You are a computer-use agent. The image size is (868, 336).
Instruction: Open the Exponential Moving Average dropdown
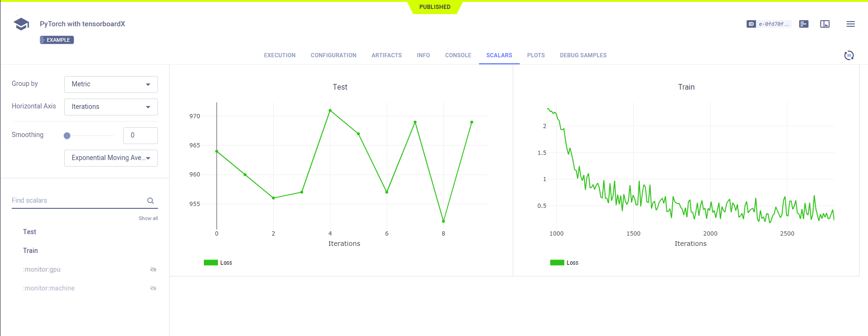tap(111, 158)
